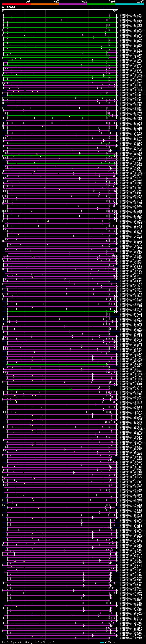Select hit label UniRef100_Q116V7

click(131, 120)
